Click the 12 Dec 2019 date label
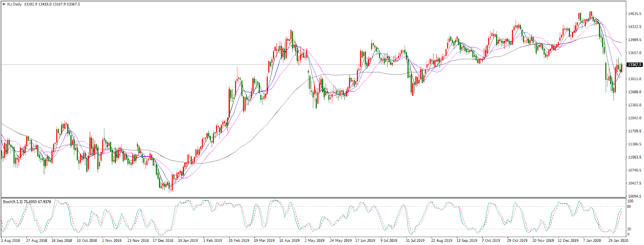644x245 pixels. point(568,241)
